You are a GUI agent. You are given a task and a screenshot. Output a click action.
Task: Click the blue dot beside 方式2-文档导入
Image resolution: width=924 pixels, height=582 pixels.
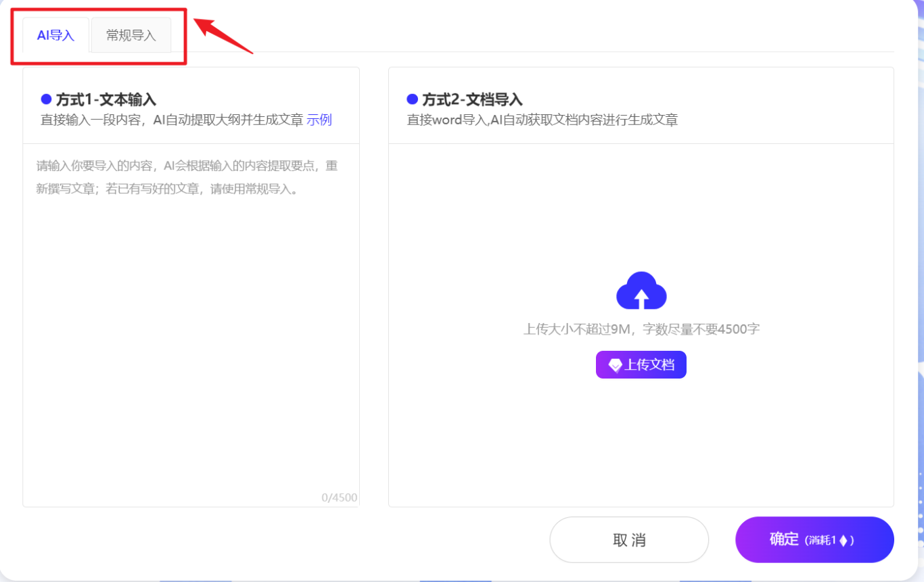[x=412, y=99]
